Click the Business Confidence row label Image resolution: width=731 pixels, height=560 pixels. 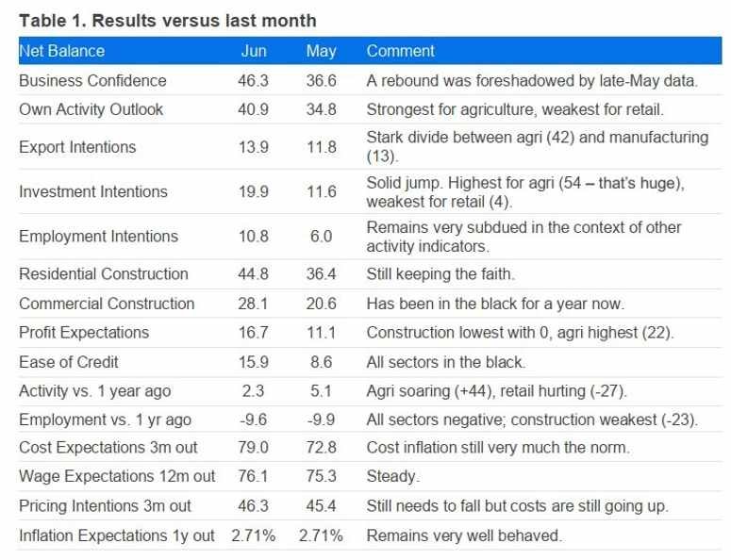pyautogui.click(x=92, y=81)
